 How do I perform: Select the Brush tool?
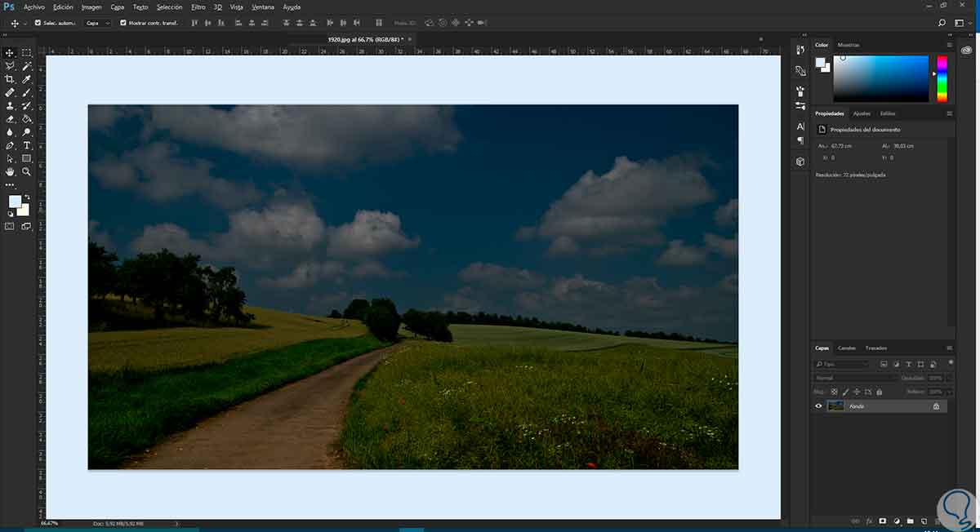(x=27, y=92)
